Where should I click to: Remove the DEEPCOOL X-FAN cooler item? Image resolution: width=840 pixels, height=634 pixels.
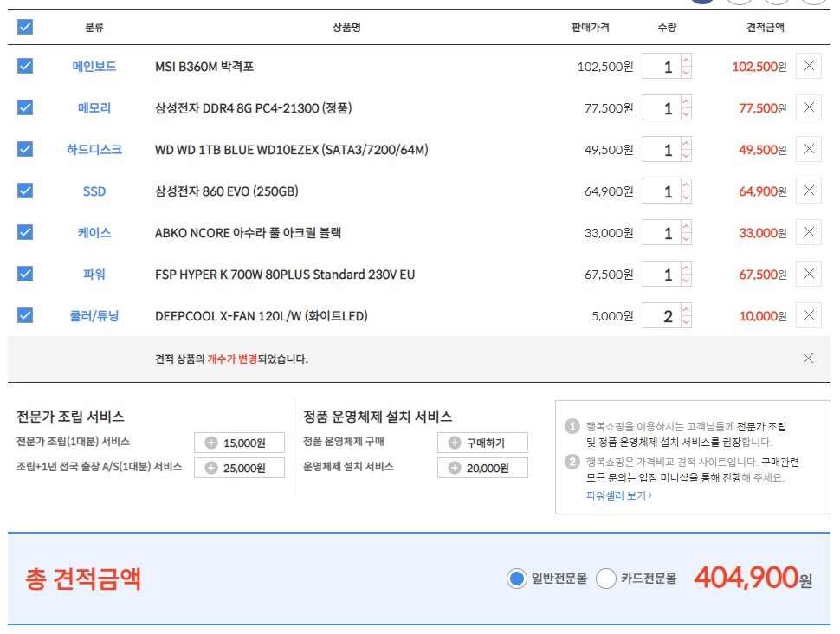pos(808,315)
